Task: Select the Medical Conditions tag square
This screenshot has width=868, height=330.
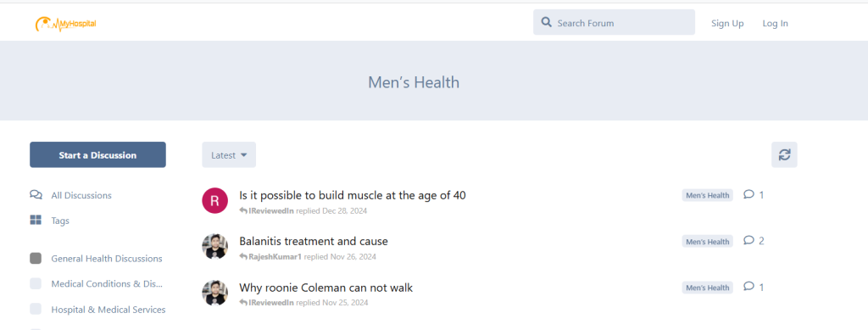Action: [36, 283]
